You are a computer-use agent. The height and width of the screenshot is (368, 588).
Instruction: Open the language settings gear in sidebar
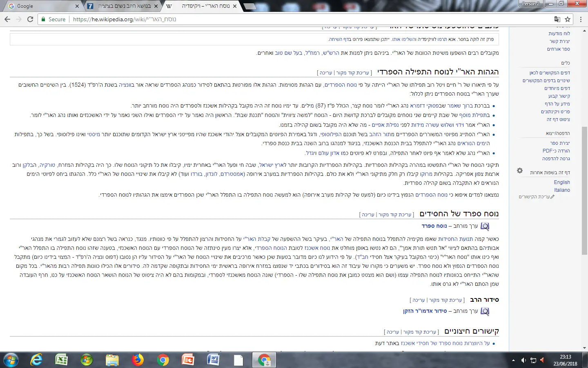(520, 171)
